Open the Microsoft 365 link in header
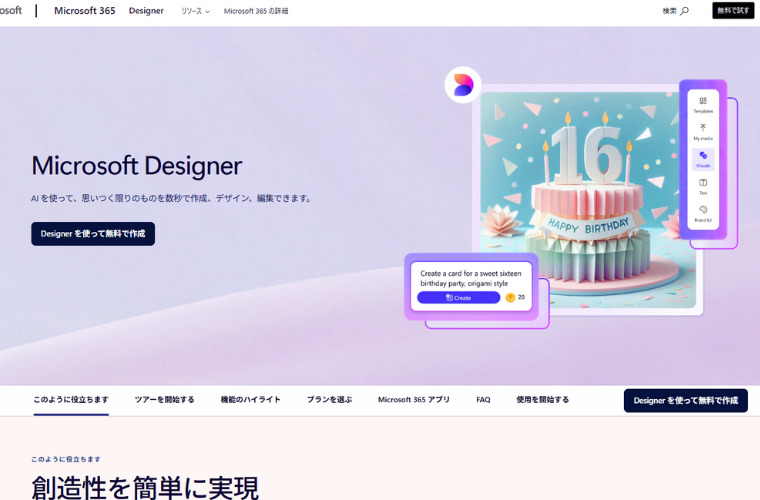The width and height of the screenshot is (760, 500). (x=84, y=11)
